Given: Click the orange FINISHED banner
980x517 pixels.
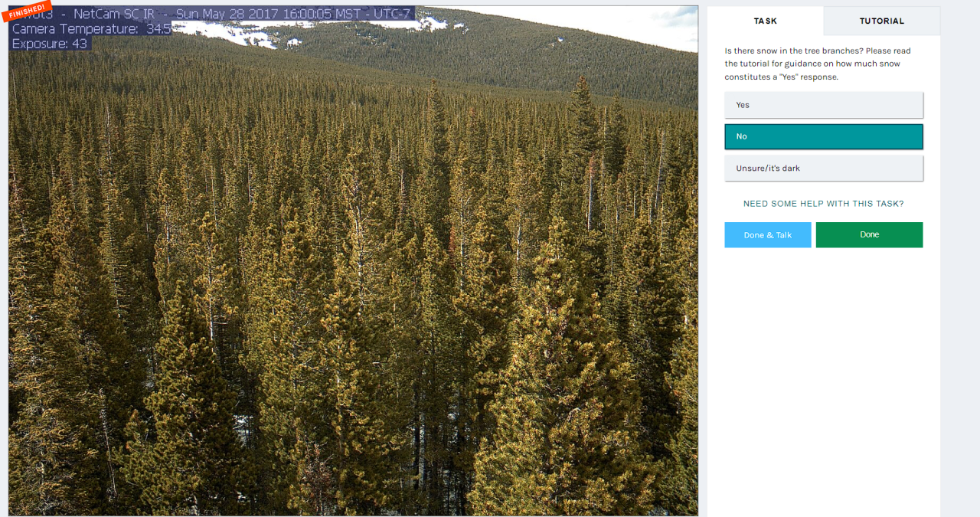Looking at the screenshot, I should pyautogui.click(x=27, y=11).
